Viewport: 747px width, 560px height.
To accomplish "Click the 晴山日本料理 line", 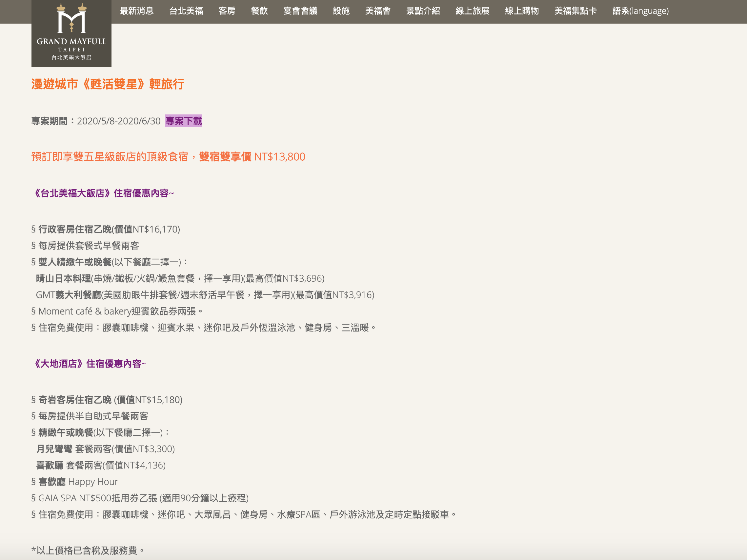I will pos(180,278).
